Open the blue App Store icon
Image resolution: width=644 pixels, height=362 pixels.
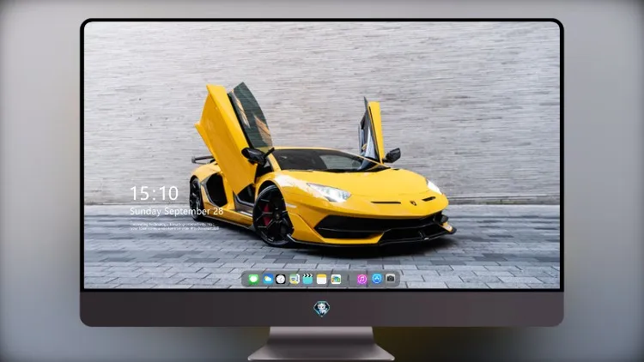coord(377,279)
